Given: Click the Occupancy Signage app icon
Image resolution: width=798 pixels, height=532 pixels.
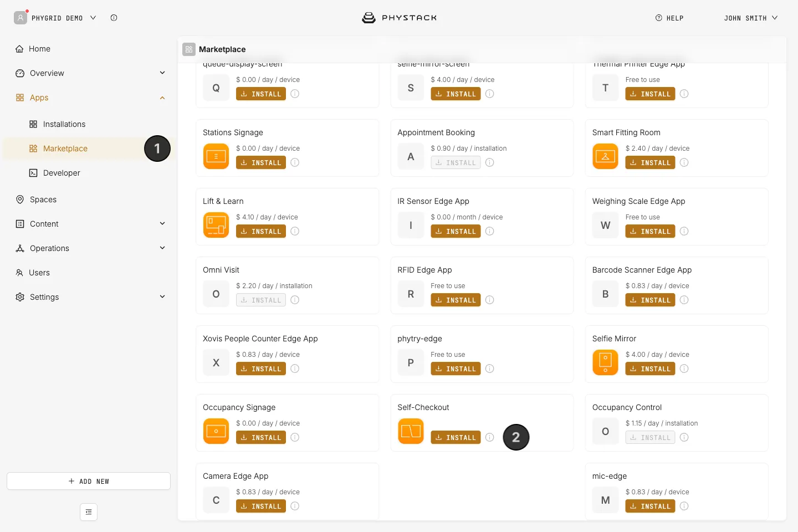Looking at the screenshot, I should pos(216,431).
